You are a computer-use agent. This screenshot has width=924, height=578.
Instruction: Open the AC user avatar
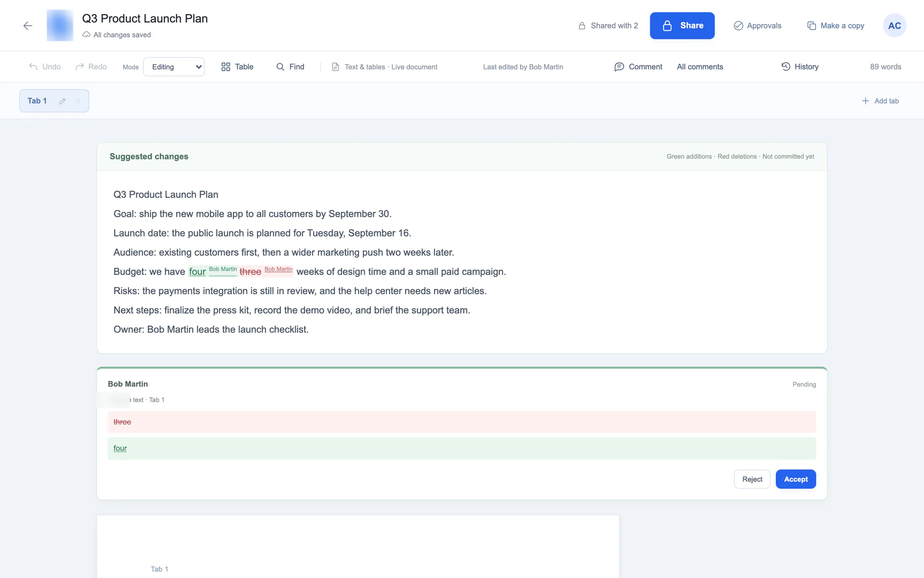coord(894,26)
